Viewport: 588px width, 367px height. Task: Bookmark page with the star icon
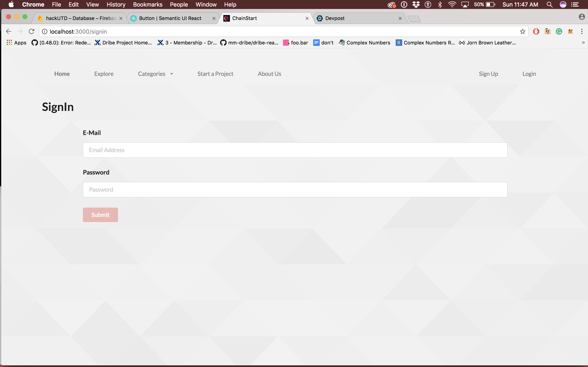522,32
